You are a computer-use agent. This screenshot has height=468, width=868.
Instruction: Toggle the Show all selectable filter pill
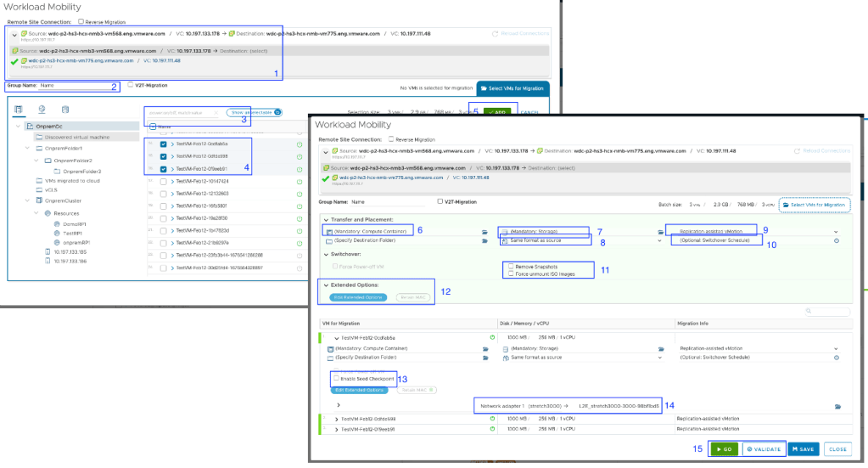pos(254,112)
